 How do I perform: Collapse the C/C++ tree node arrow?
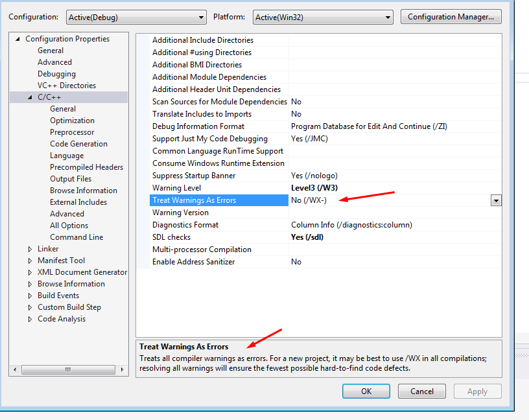tap(30, 97)
